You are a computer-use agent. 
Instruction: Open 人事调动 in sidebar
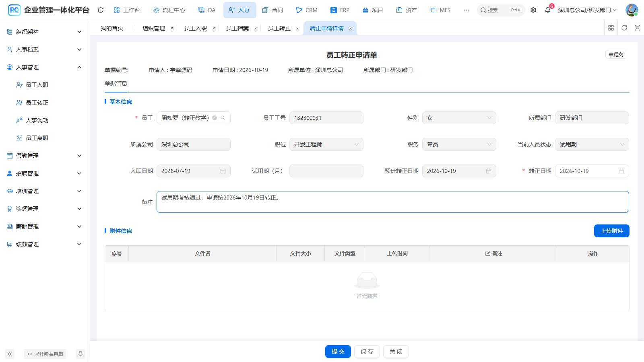[37, 120]
